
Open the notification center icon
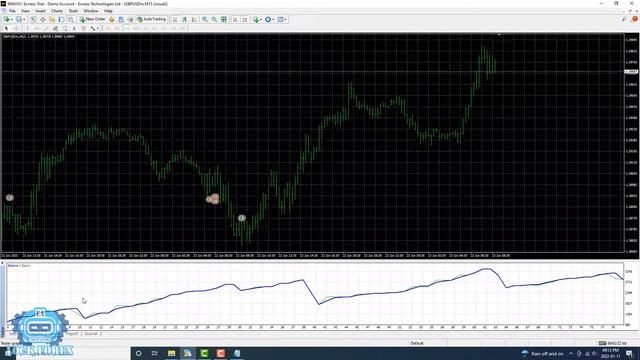pyautogui.click(x=629, y=353)
